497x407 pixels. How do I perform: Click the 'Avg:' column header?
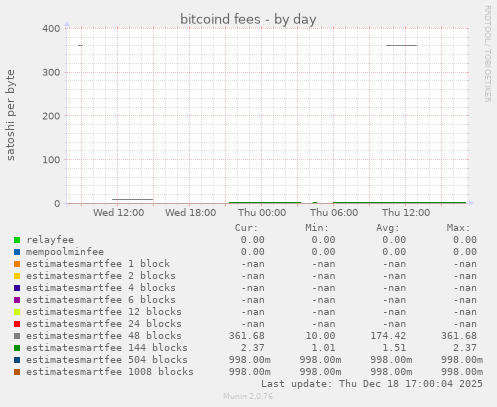coord(388,228)
